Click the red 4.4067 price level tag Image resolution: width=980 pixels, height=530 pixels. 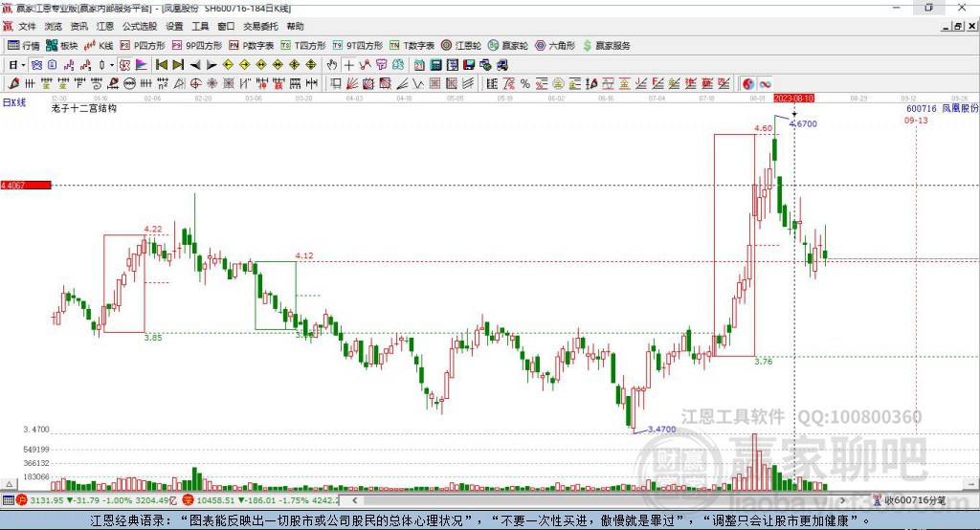click(25, 185)
